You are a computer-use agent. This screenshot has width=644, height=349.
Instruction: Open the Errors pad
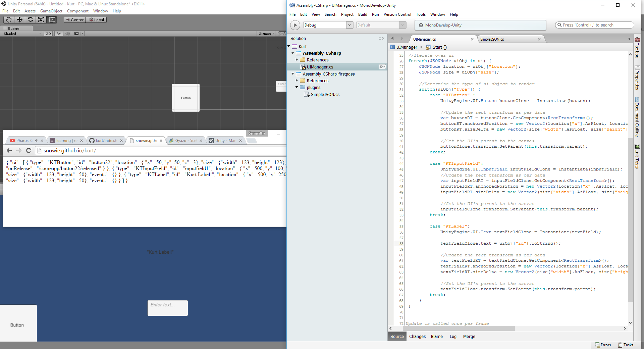(603, 345)
